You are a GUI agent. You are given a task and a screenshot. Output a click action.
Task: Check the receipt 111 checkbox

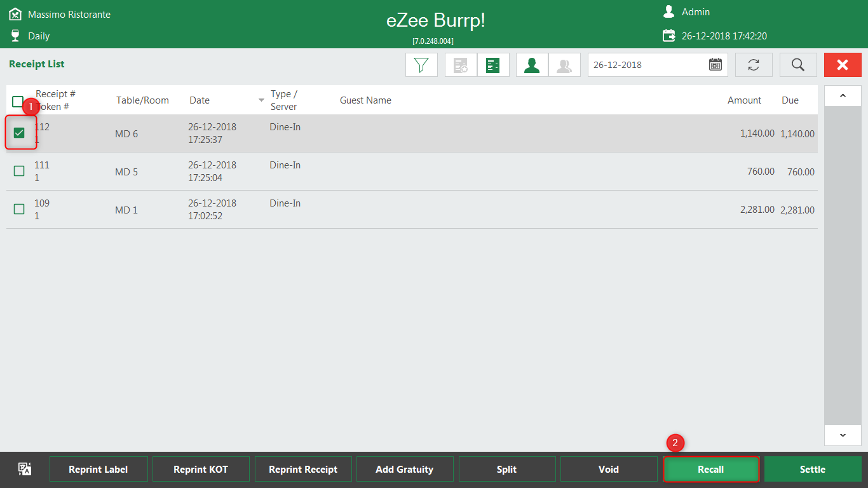pyautogui.click(x=19, y=171)
